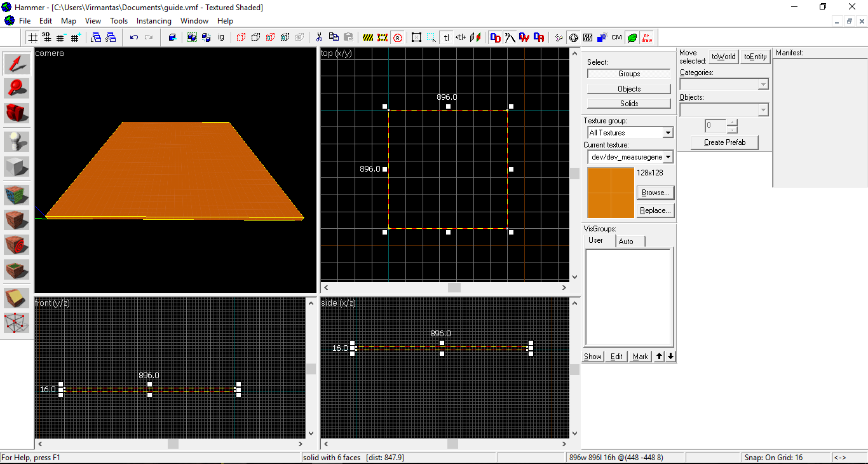Click the orange current texture preview
Screen dimensions: 868x464
pos(611,193)
